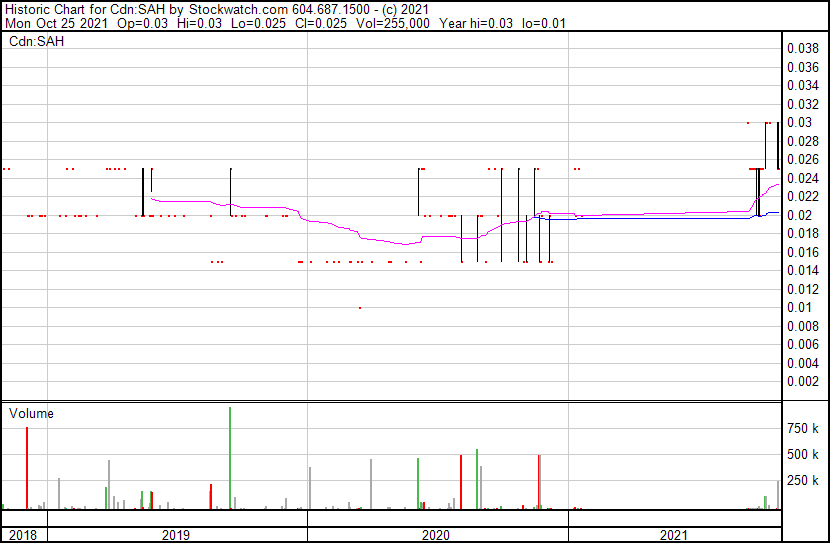Click the Volume panel label
Image resolution: width=830 pixels, height=543 pixels.
click(31, 413)
